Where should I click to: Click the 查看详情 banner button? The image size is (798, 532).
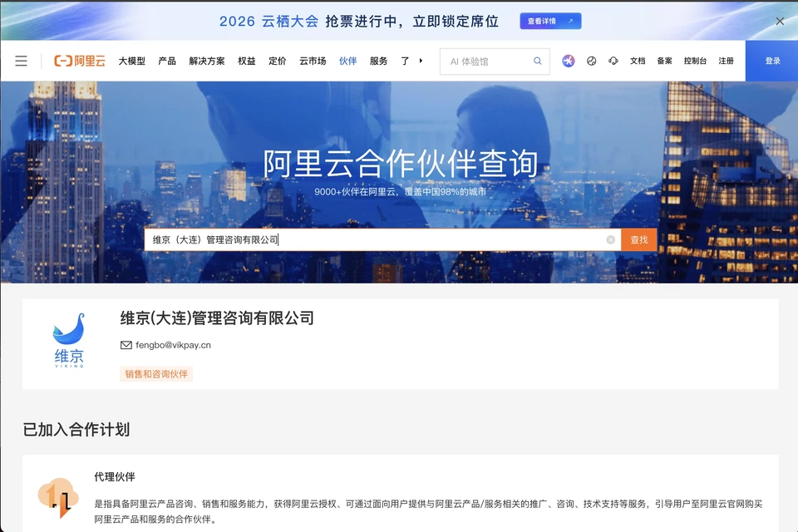(x=550, y=21)
